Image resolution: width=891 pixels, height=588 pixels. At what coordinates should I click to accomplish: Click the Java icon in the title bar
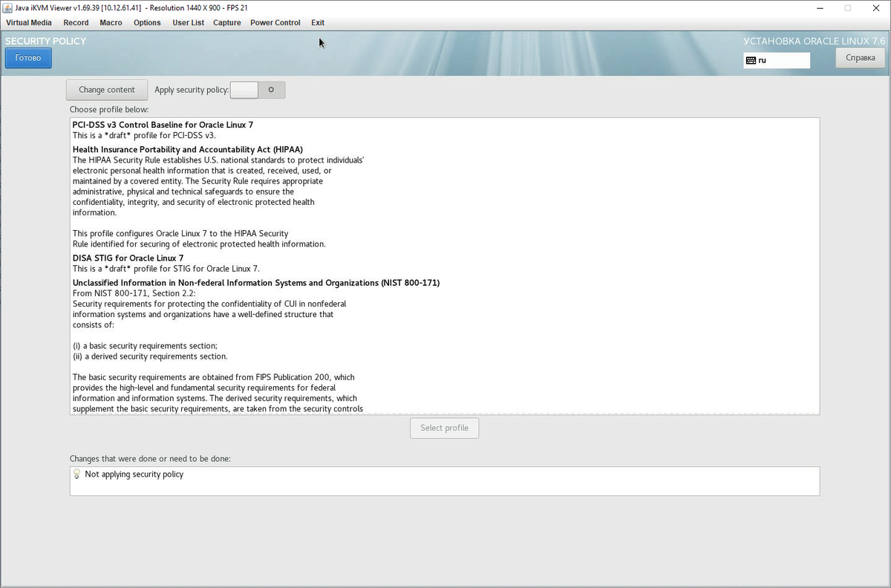click(x=7, y=7)
